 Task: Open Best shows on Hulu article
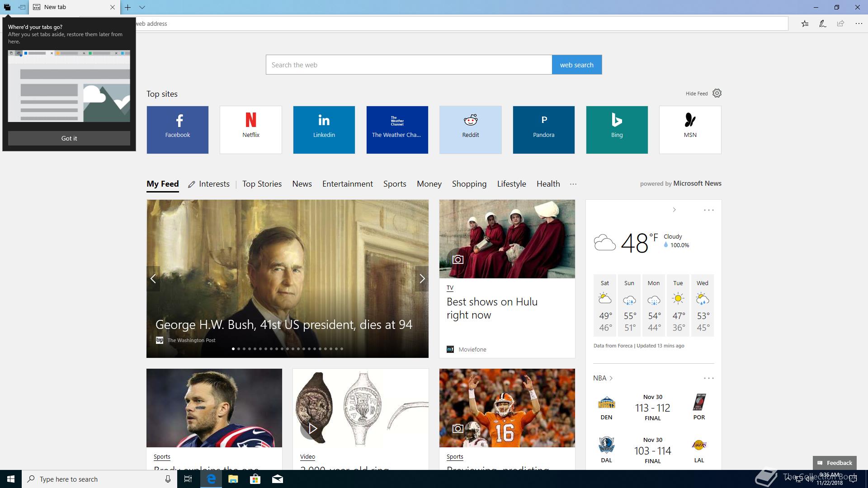tap(492, 308)
